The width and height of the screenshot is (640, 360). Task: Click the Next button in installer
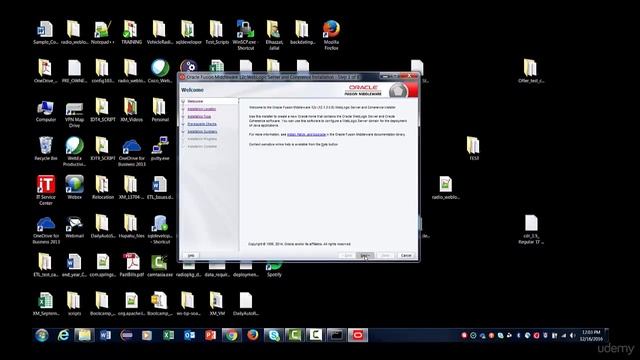click(x=364, y=256)
